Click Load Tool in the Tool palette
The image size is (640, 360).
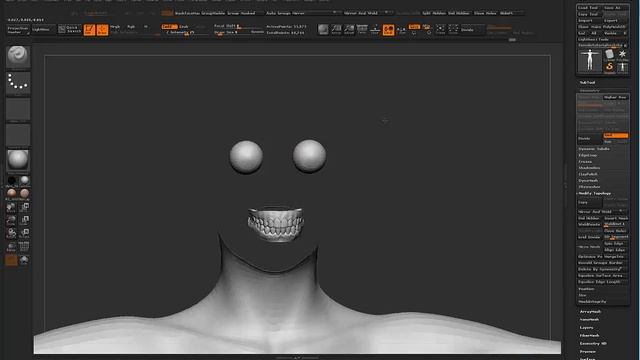pyautogui.click(x=589, y=8)
